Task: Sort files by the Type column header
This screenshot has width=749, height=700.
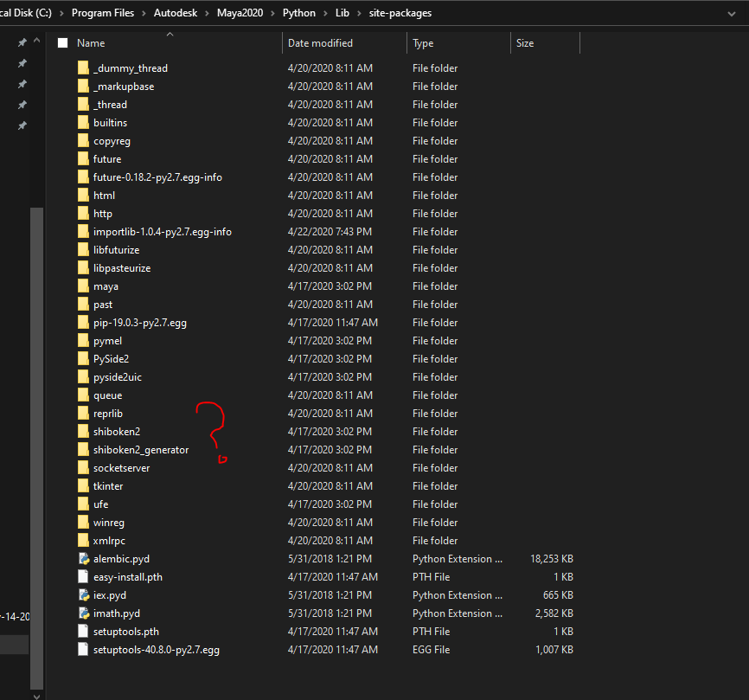Action: coord(423,43)
